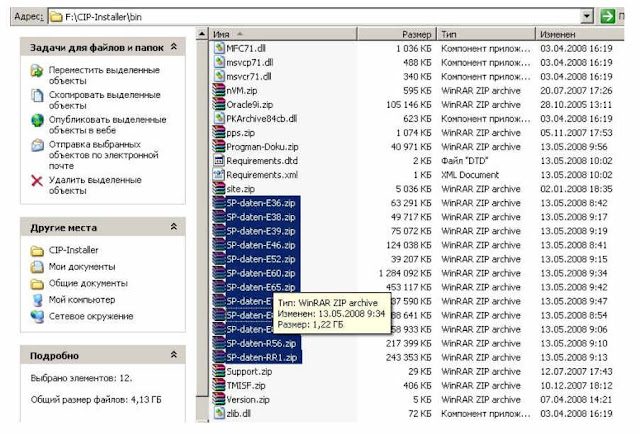Collapse the file and folder tasks panel

tap(174, 47)
